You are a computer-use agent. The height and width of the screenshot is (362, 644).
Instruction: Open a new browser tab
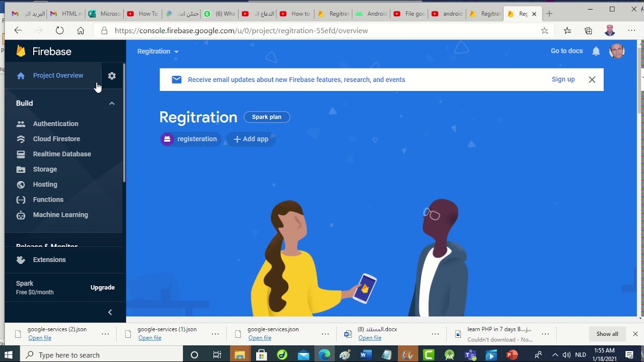549,14
